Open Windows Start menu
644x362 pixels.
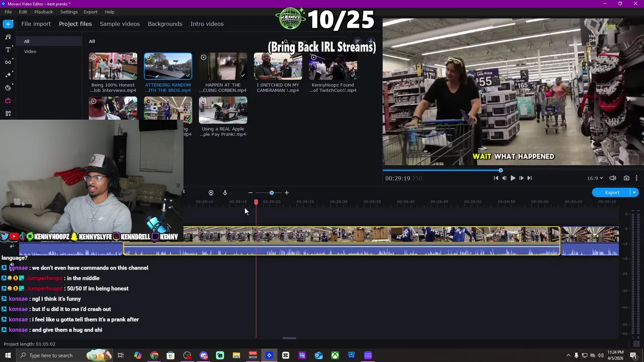tap(8, 355)
